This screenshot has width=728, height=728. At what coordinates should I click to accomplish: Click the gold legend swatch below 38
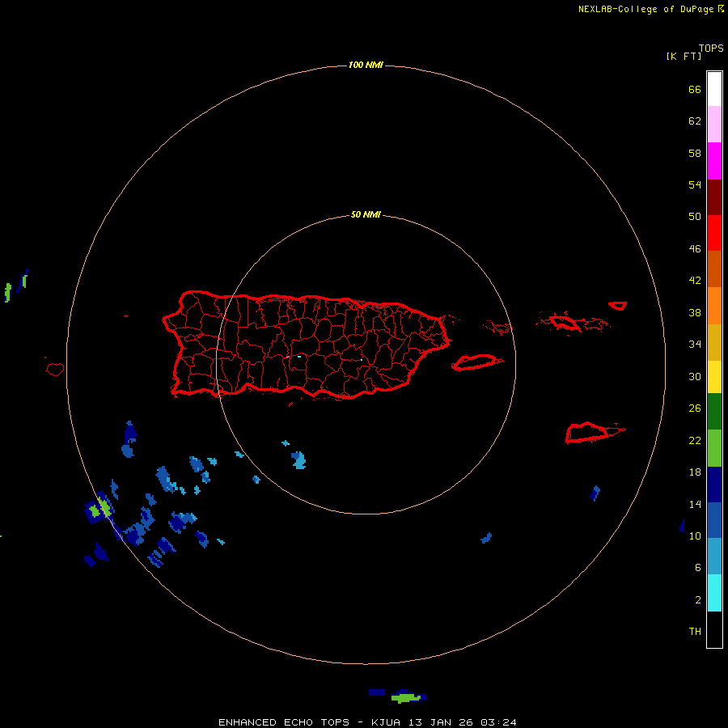pyautogui.click(x=714, y=342)
